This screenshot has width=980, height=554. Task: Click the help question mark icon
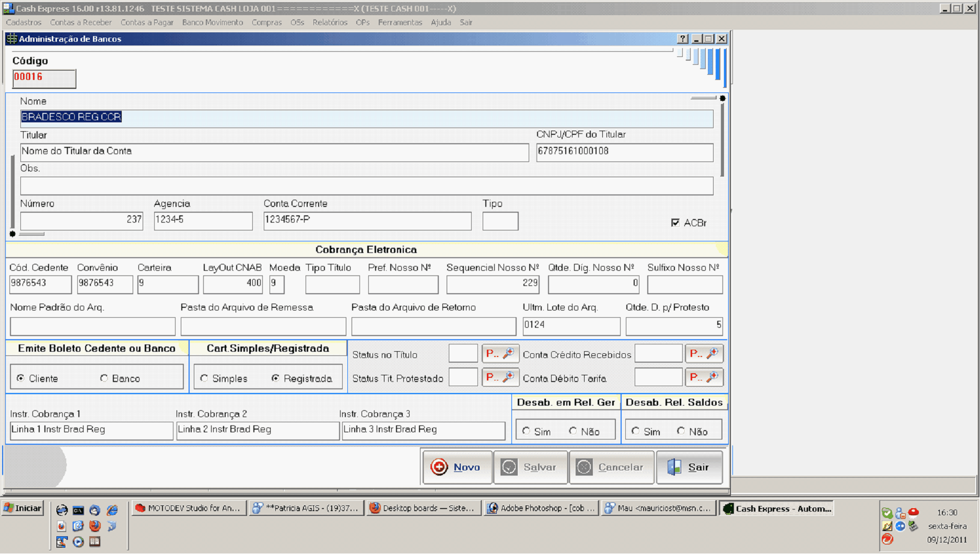(x=682, y=39)
